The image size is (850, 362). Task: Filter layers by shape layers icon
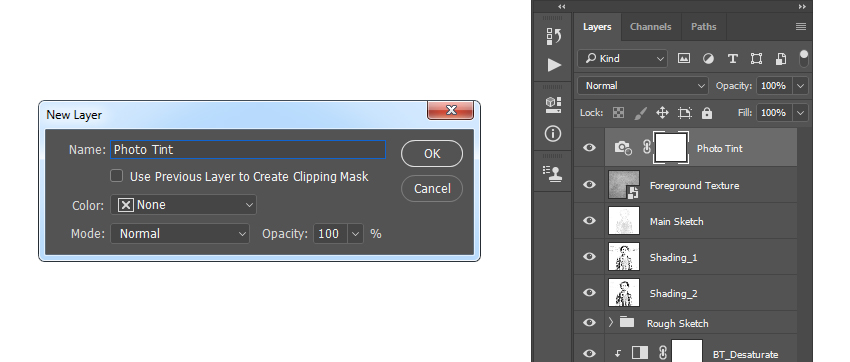click(756, 59)
